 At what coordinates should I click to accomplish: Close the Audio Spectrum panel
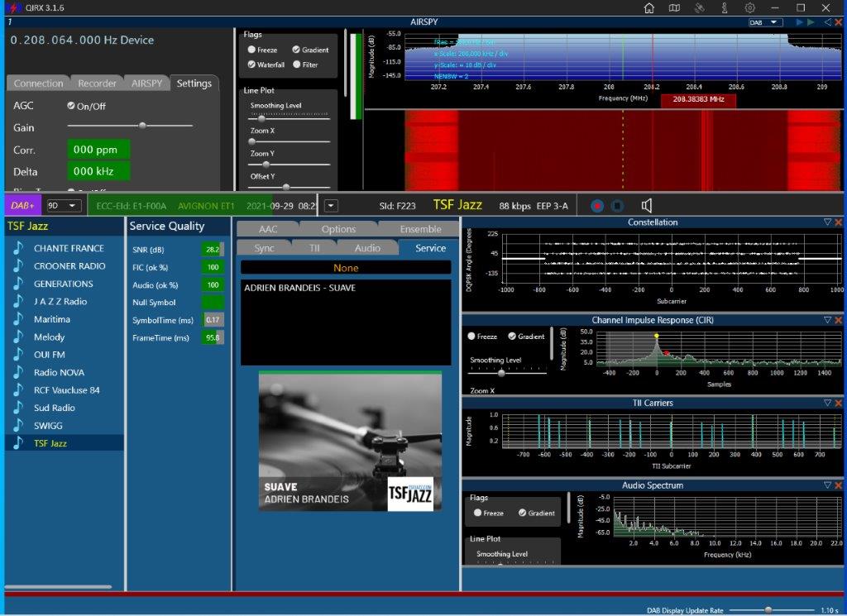[839, 485]
